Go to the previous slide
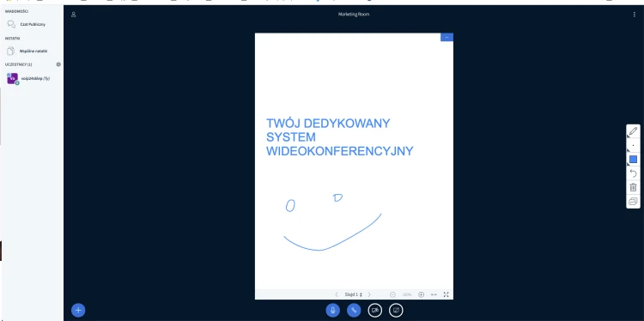 click(x=337, y=294)
